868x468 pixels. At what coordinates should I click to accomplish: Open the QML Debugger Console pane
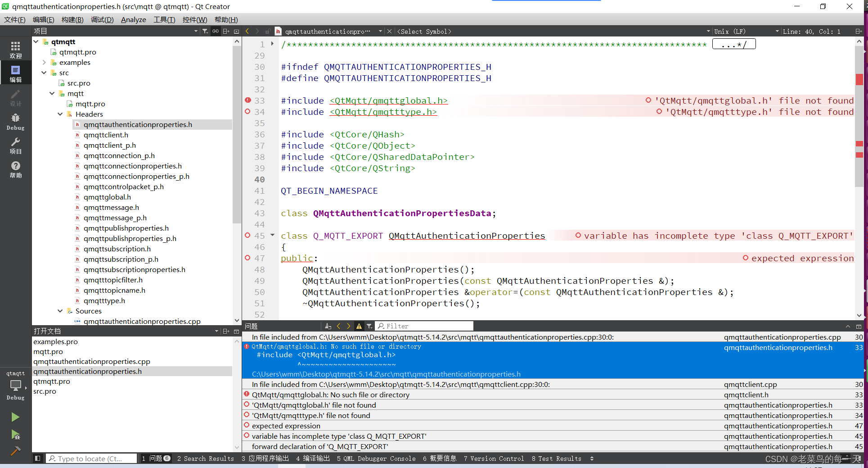[x=376, y=459]
